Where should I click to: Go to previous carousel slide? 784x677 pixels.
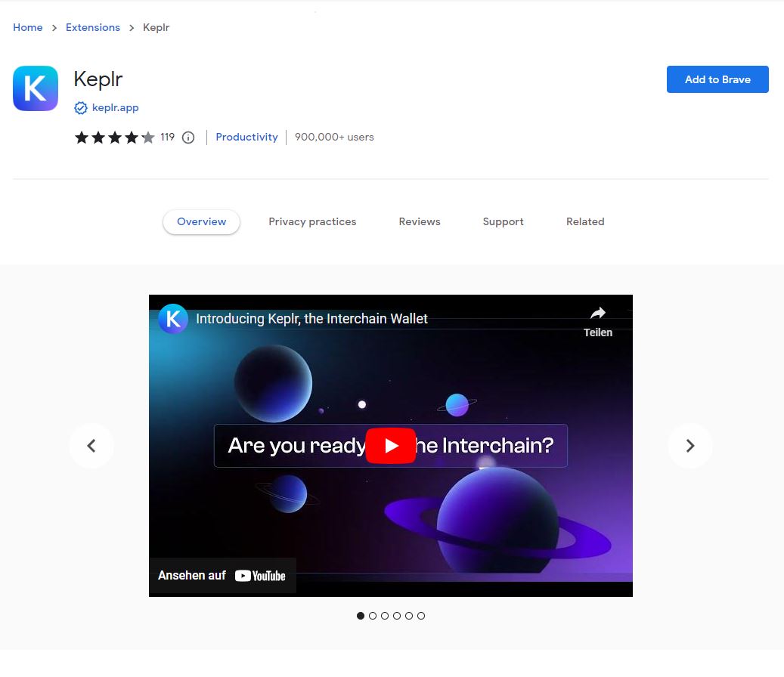(91, 446)
